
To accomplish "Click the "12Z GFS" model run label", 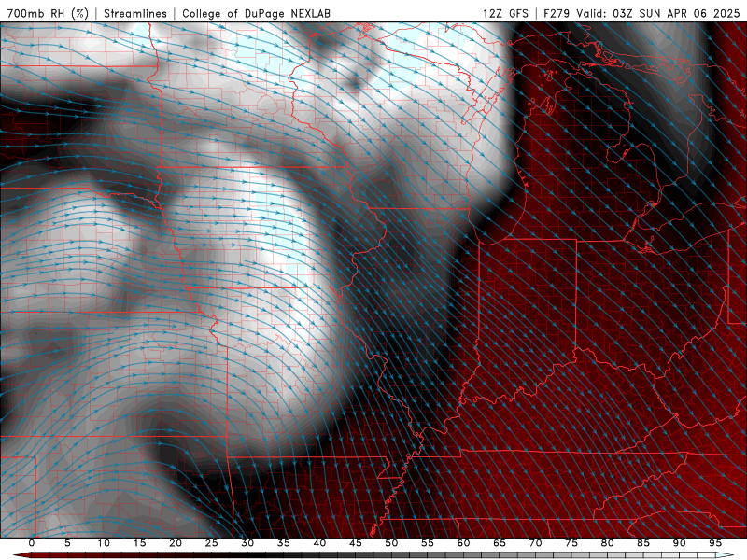I will (505, 13).
